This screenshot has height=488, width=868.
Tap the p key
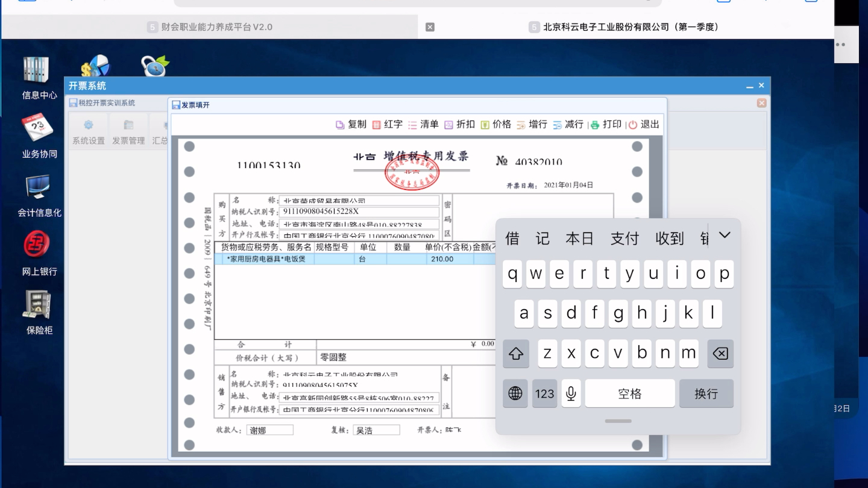724,274
